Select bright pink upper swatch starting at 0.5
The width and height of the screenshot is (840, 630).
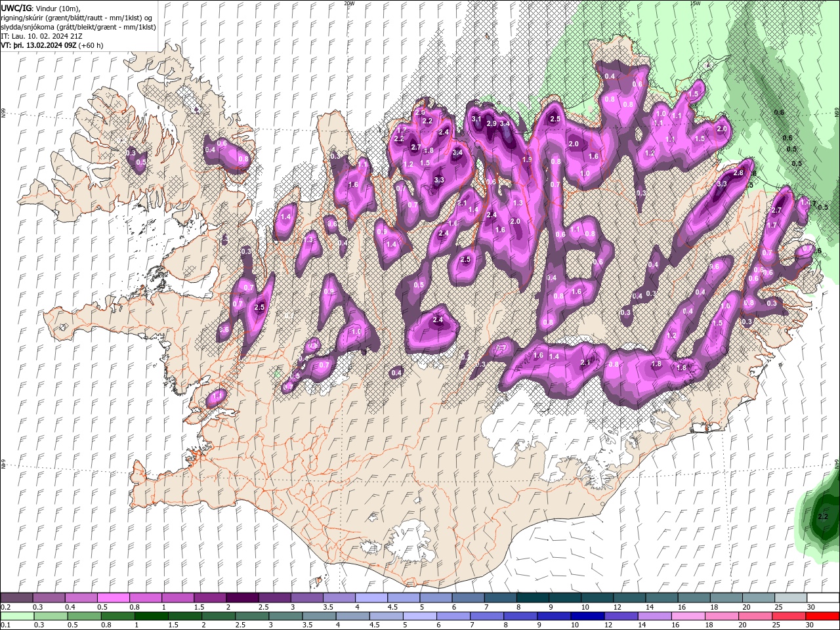(x=113, y=598)
